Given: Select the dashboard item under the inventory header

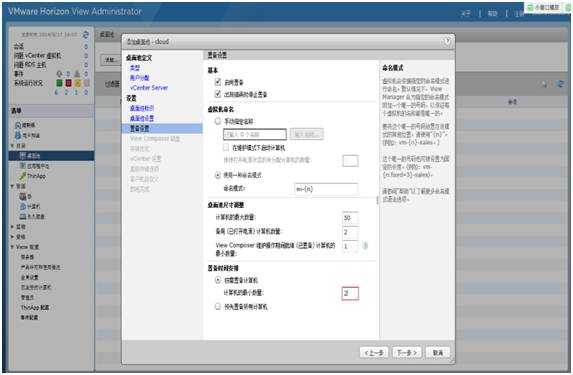Looking at the screenshot, I should click(x=25, y=125).
